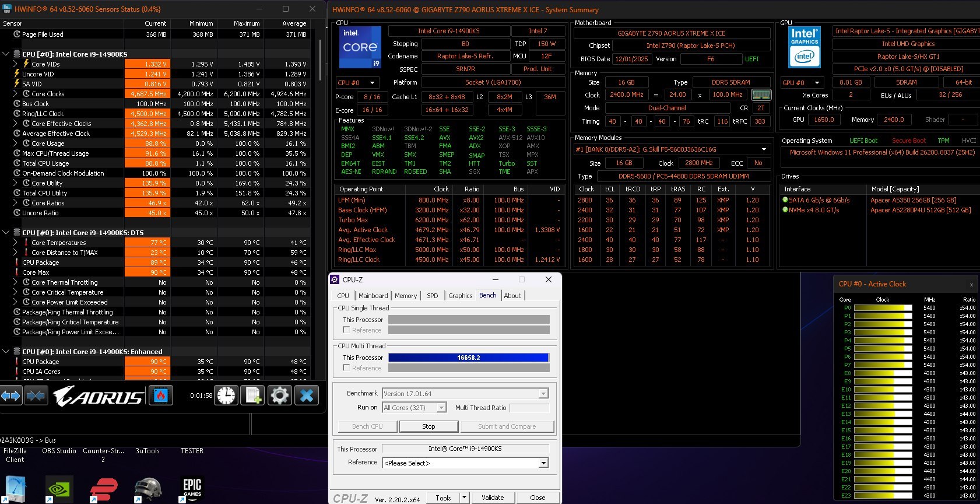Expand the Core Temperatures row
The width and height of the screenshot is (980, 504).
point(15,242)
